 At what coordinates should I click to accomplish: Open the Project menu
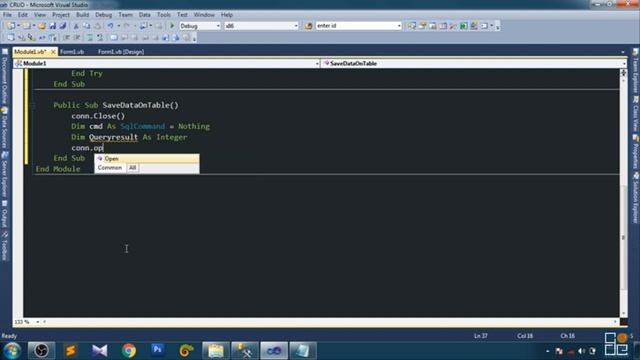tap(61, 15)
